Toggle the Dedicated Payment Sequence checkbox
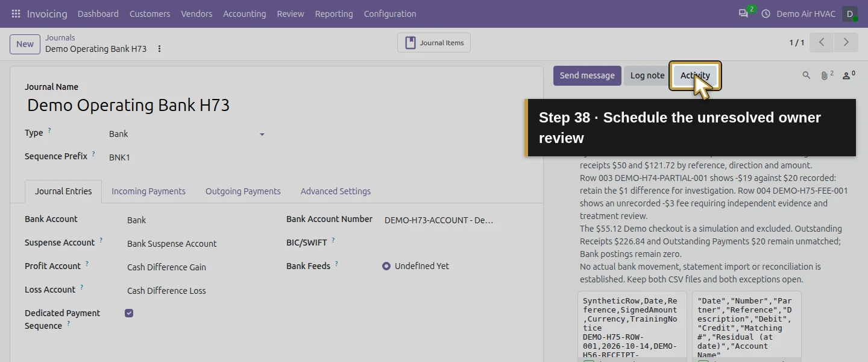This screenshot has width=868, height=362. [x=129, y=313]
